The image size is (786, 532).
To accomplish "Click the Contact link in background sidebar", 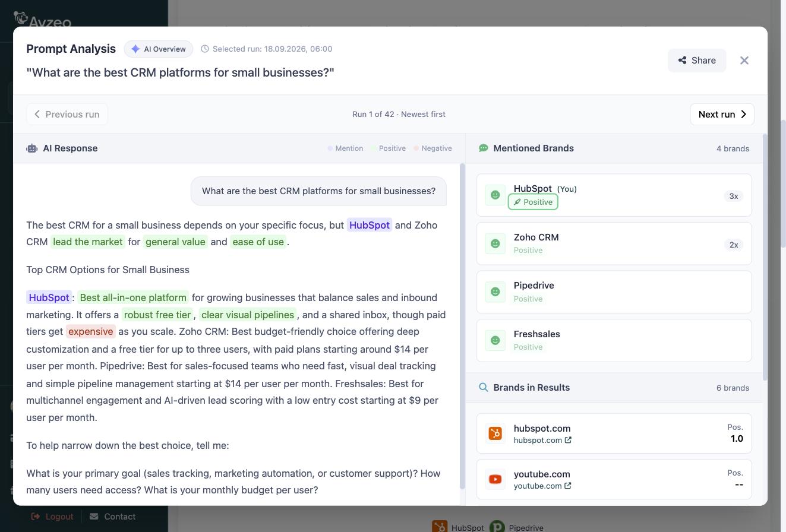I will pyautogui.click(x=113, y=517).
